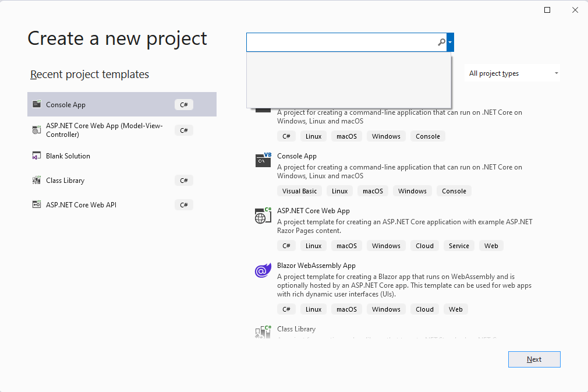
Task: Click the Blank Solution icon
Action: click(36, 156)
